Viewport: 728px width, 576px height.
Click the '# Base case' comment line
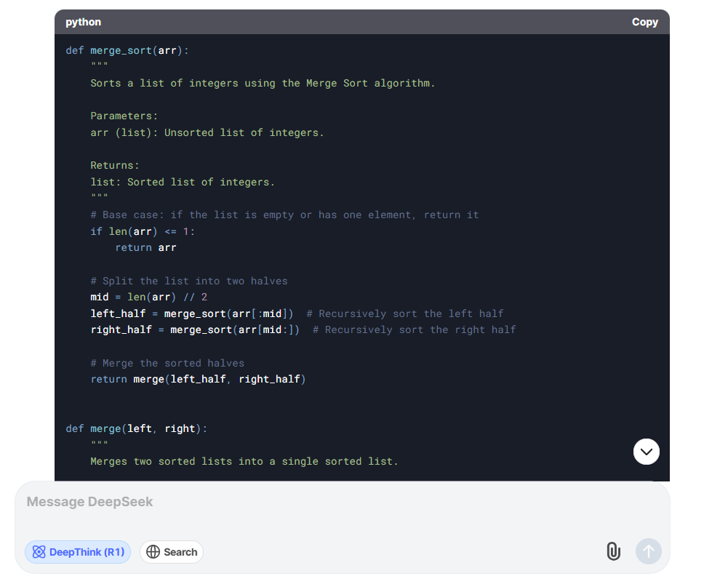pos(284,215)
